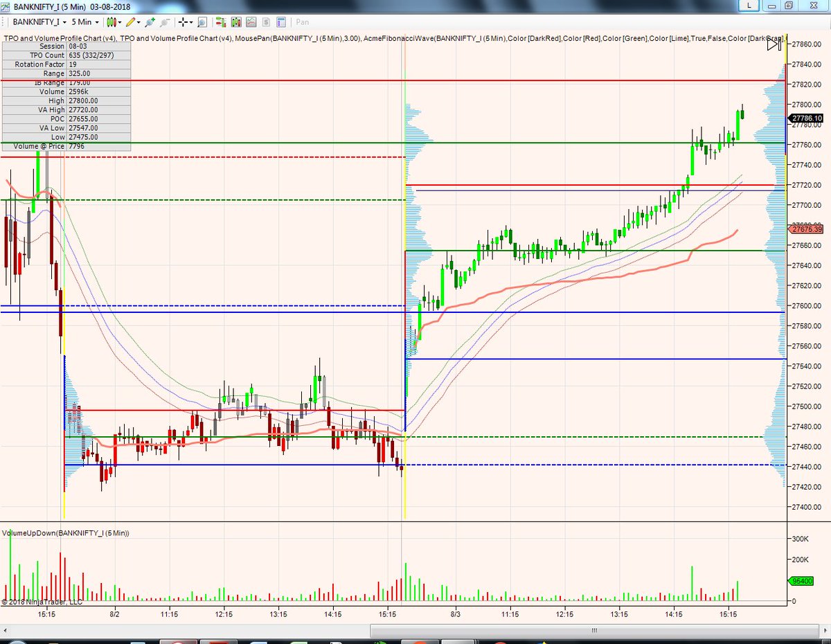Screen dimensions: 831x644
Task: Select the crosshair cursor icon
Action: tap(183, 22)
